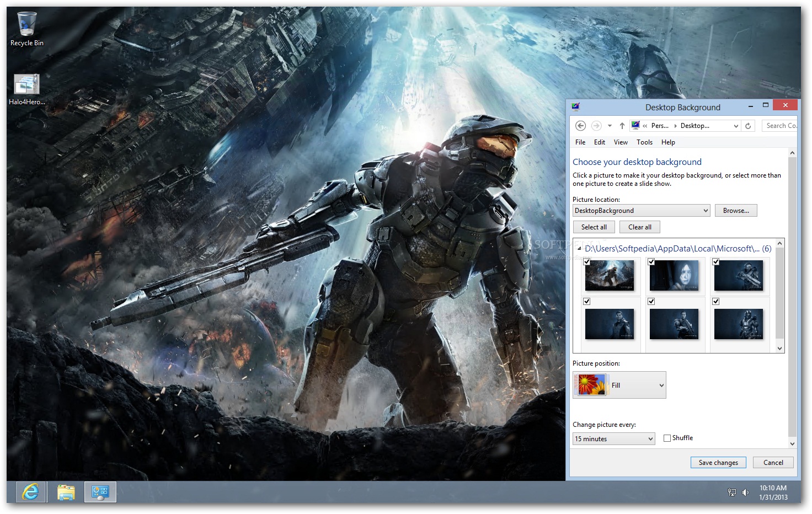Select the Halo4Hero theme file on the desktop
The width and height of the screenshot is (812, 514).
tap(26, 89)
